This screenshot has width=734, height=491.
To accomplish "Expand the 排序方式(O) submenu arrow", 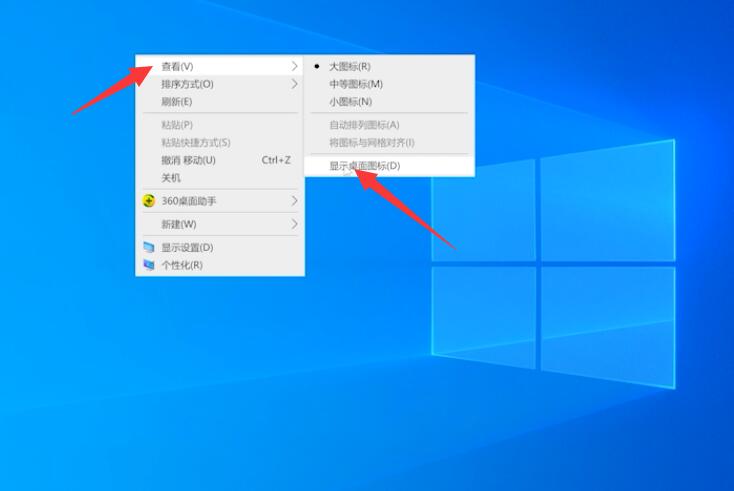I will click(294, 84).
